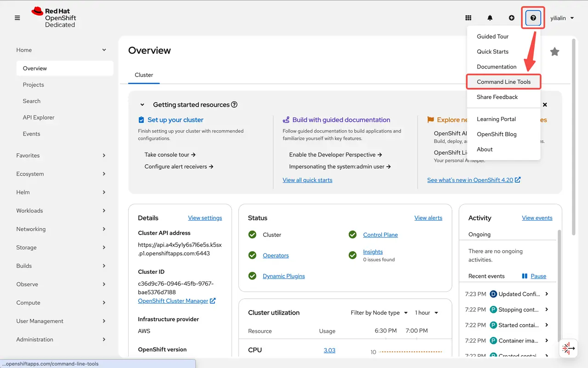Open the application launcher grid
The image size is (588, 368).
(x=468, y=17)
